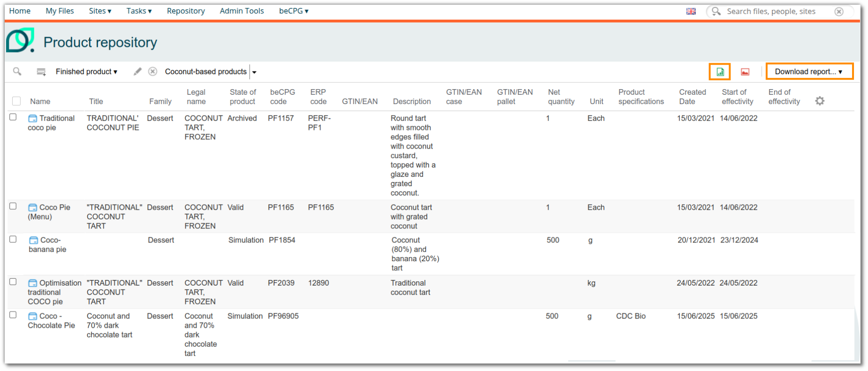Click the red image thumbnail view icon
The width and height of the screenshot is (868, 371).
745,72
